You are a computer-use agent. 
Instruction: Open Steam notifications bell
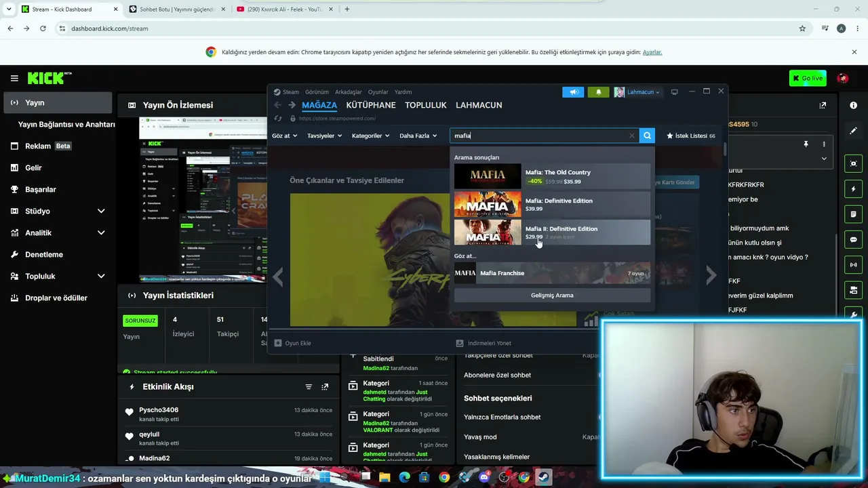coord(598,92)
